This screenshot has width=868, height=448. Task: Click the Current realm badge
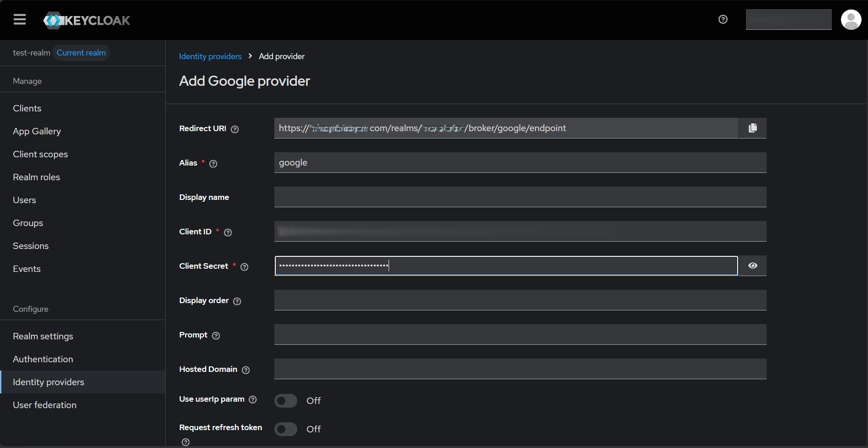click(x=81, y=53)
